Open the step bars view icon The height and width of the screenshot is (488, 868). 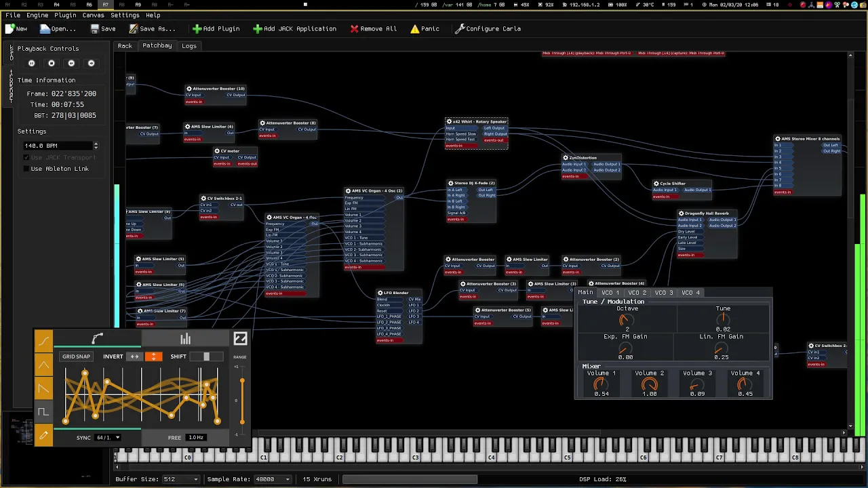click(185, 339)
